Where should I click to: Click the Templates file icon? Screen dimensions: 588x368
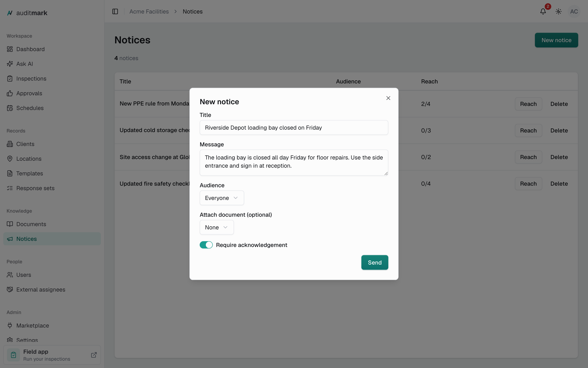10,174
